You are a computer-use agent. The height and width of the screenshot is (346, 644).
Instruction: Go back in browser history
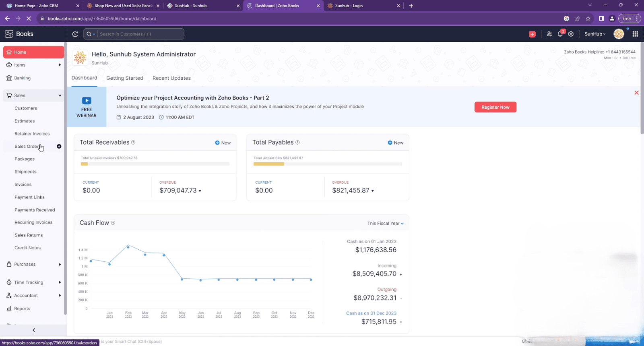click(7, 19)
